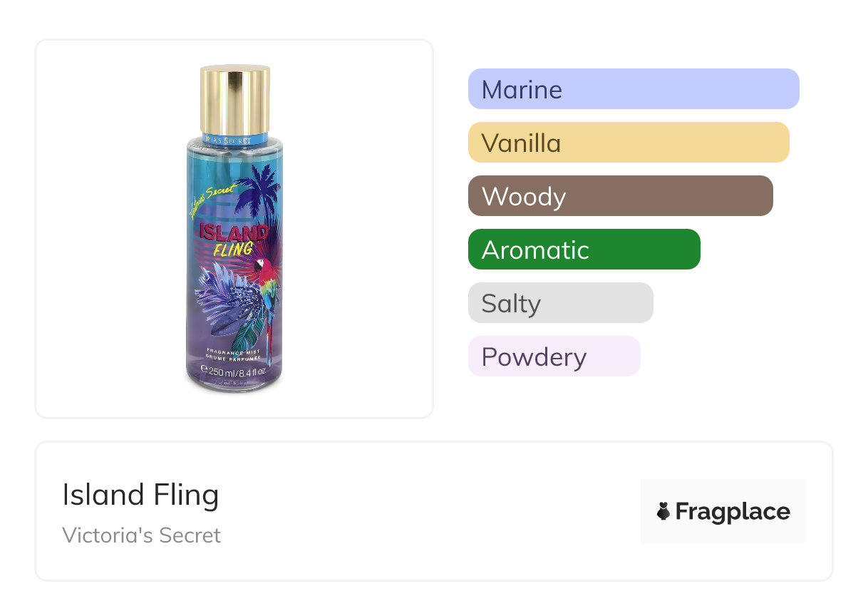Click the Fragplace wordmark text
This screenshot has width=868, height=616.
733,512
